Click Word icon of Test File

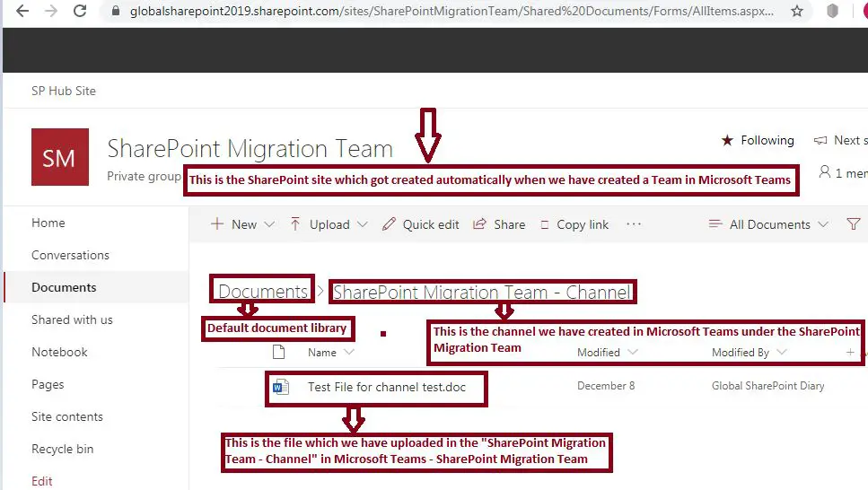281,387
